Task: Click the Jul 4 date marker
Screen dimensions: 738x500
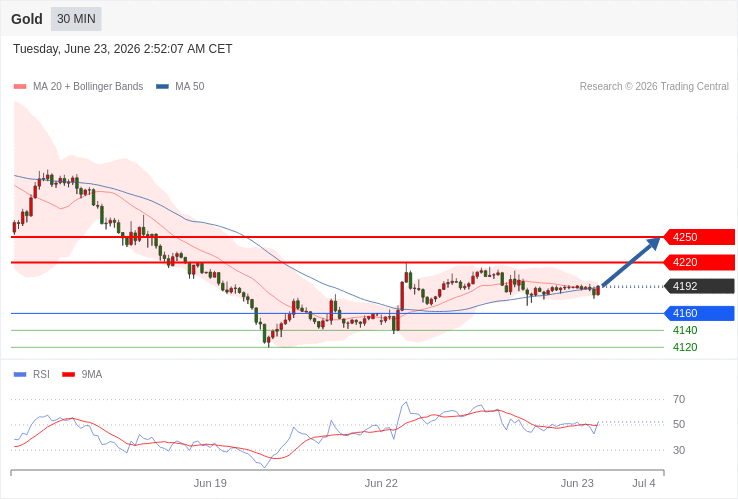Action: click(x=644, y=484)
